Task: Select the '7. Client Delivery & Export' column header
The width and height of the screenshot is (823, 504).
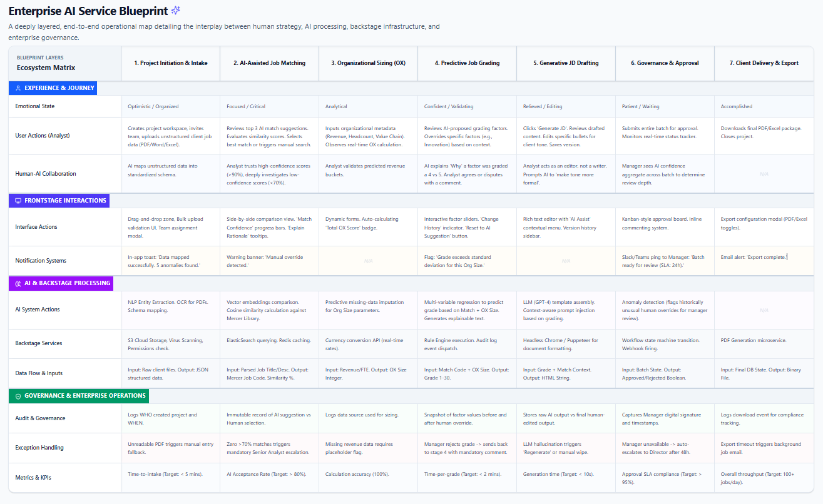Action: tap(764, 63)
